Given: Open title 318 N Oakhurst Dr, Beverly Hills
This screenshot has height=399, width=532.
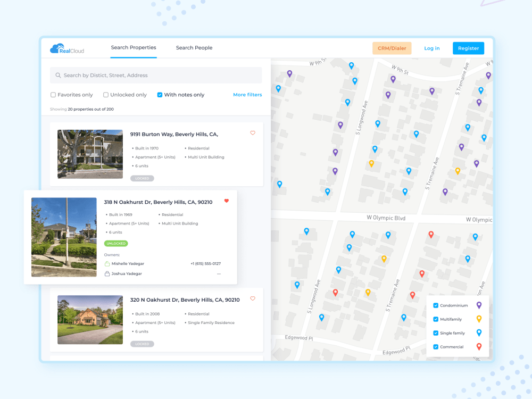Looking at the screenshot, I should point(158,202).
